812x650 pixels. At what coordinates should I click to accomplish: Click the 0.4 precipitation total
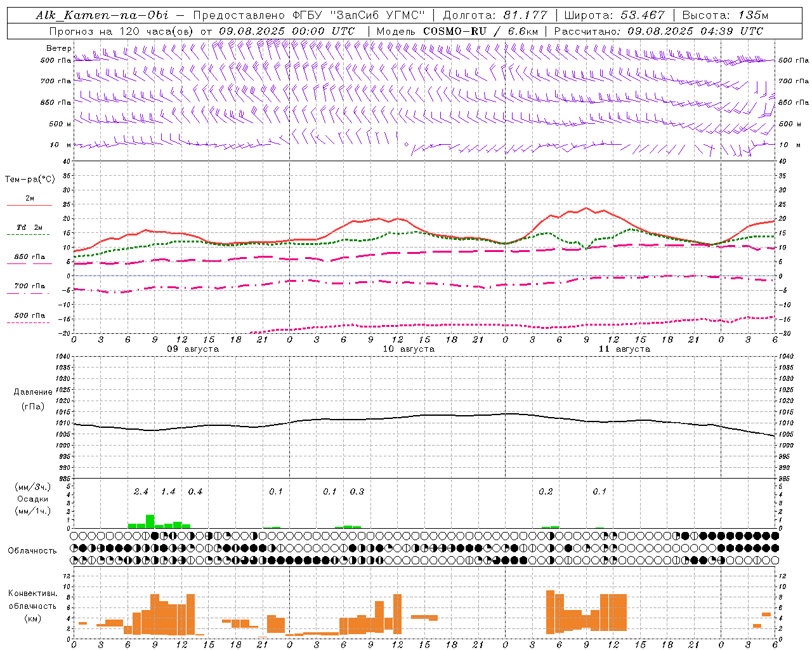coord(195,491)
